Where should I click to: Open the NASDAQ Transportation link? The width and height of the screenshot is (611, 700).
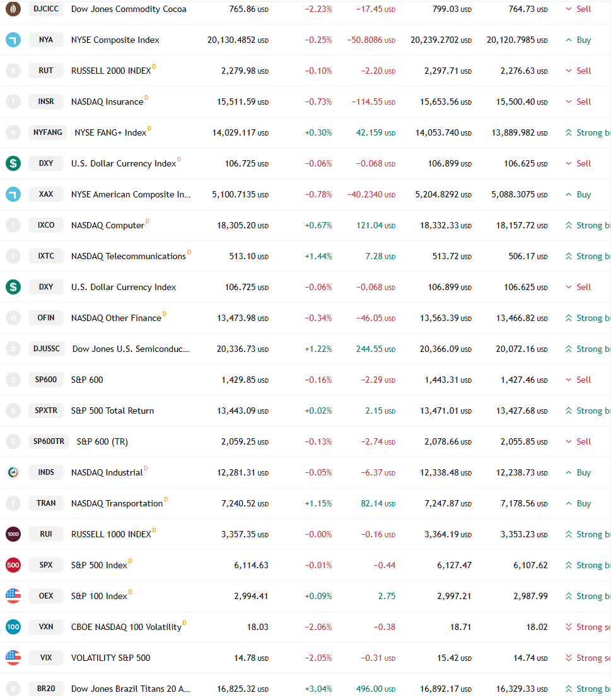click(x=117, y=504)
